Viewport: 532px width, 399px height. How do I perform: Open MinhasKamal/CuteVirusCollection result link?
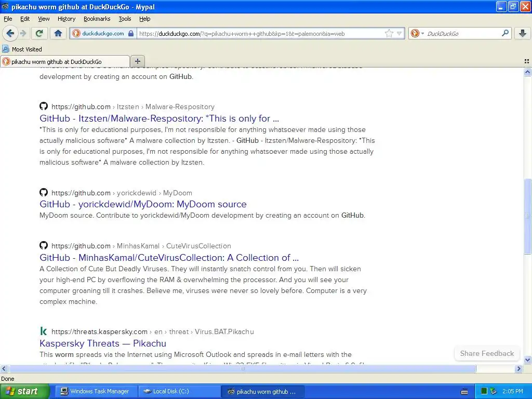coord(169,258)
